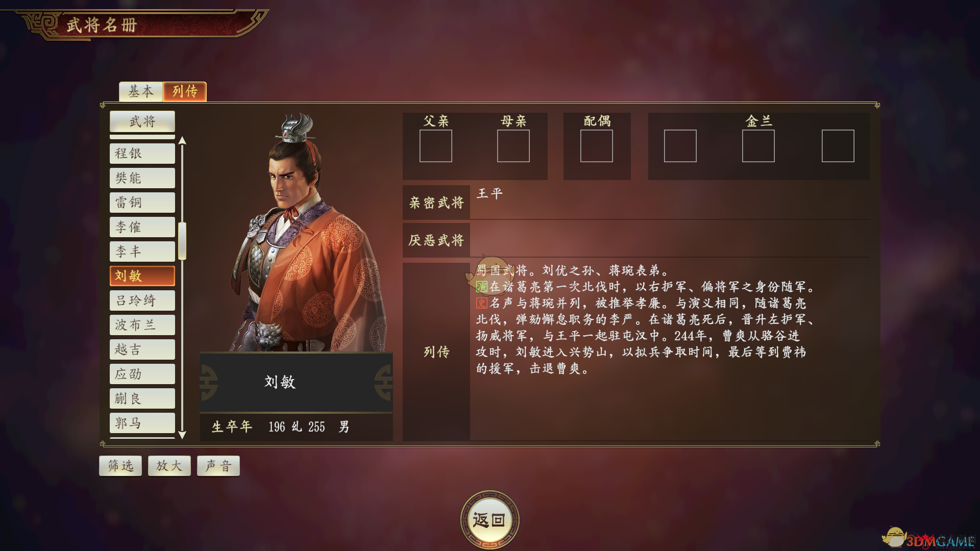
Task: Click the empty father (父亲) portrait slot
Action: [x=435, y=146]
